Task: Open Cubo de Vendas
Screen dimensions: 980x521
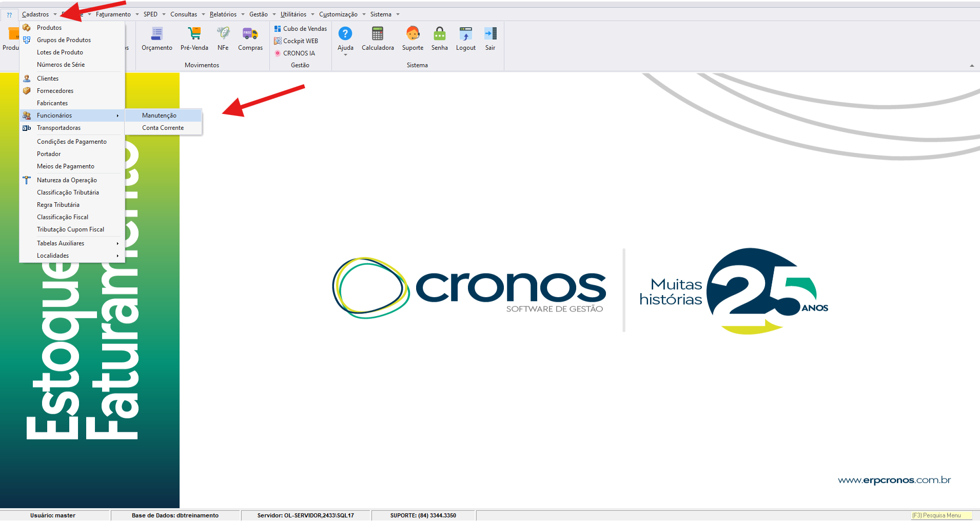Action: coord(305,29)
